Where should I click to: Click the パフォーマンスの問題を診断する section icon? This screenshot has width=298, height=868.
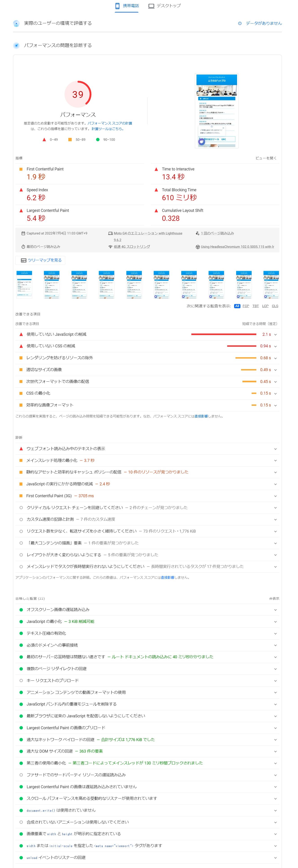click(16, 45)
